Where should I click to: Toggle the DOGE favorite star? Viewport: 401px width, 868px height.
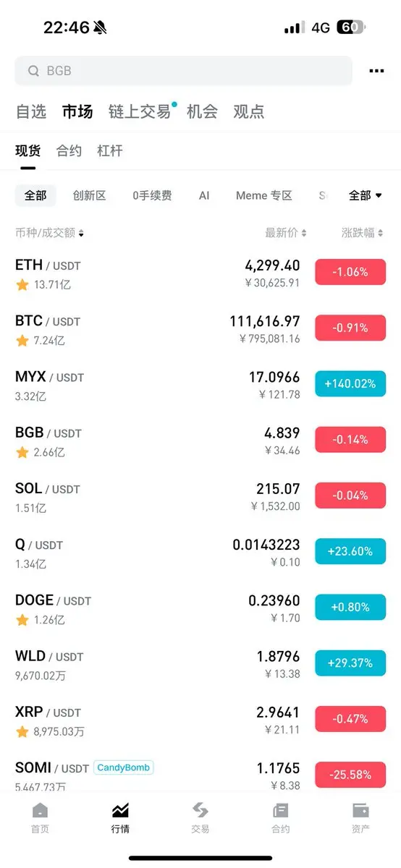22,620
